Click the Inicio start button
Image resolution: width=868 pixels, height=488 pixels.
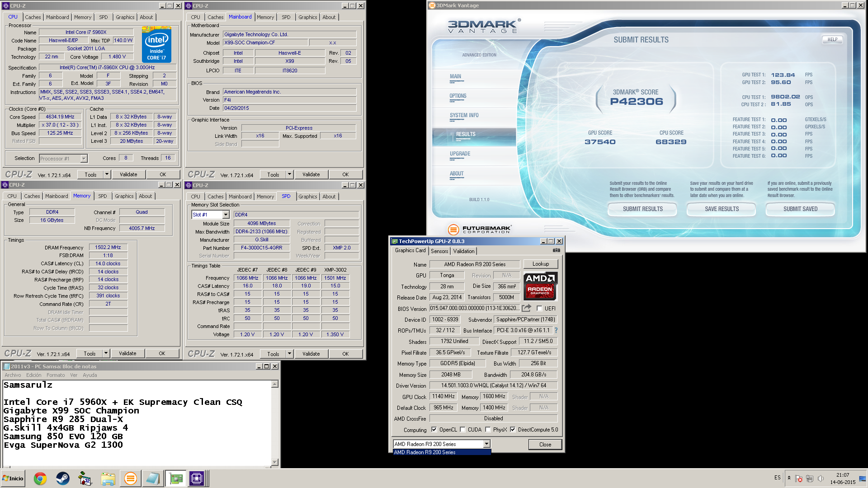[x=13, y=479]
